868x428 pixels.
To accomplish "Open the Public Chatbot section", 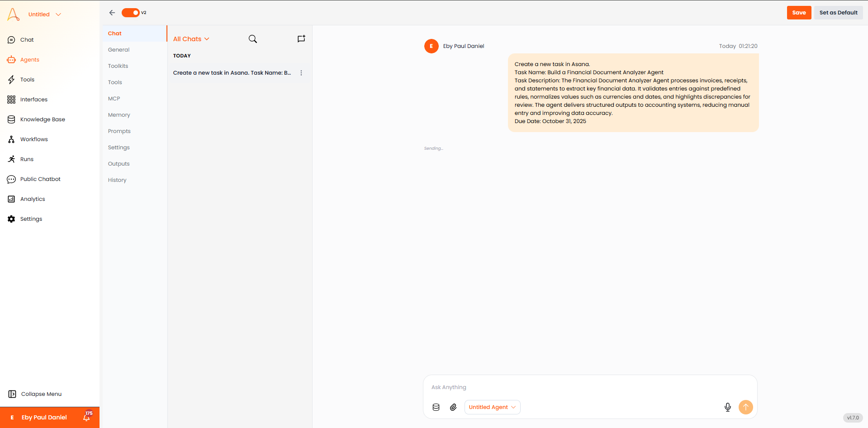I will tap(40, 179).
